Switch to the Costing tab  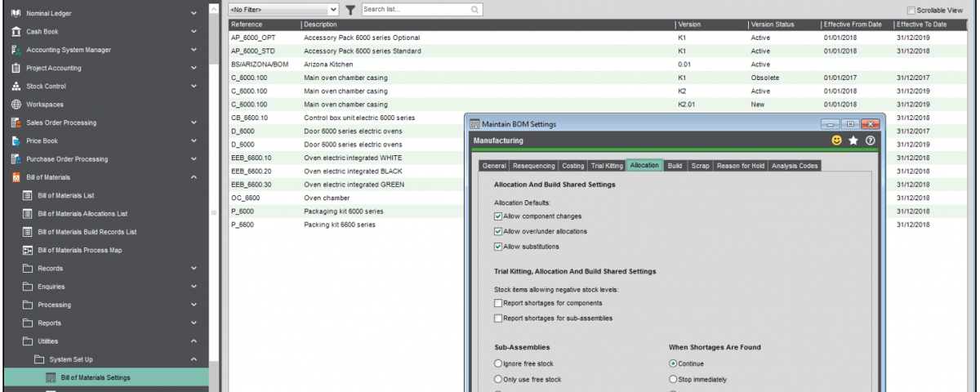[x=572, y=166]
